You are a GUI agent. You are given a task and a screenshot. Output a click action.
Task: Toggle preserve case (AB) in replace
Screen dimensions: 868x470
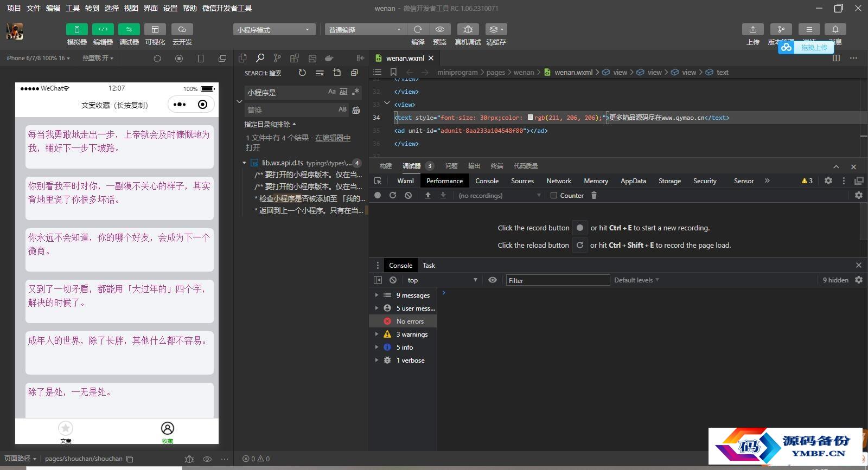pos(342,110)
